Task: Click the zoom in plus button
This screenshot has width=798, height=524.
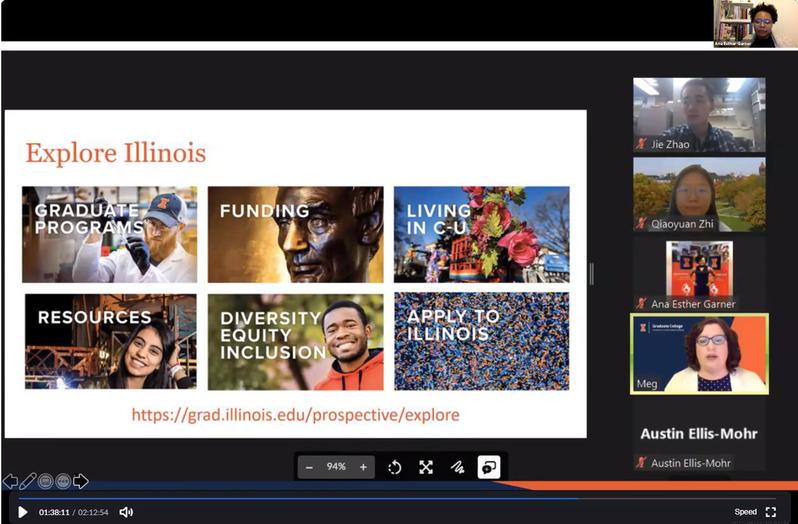Action: pos(363,467)
